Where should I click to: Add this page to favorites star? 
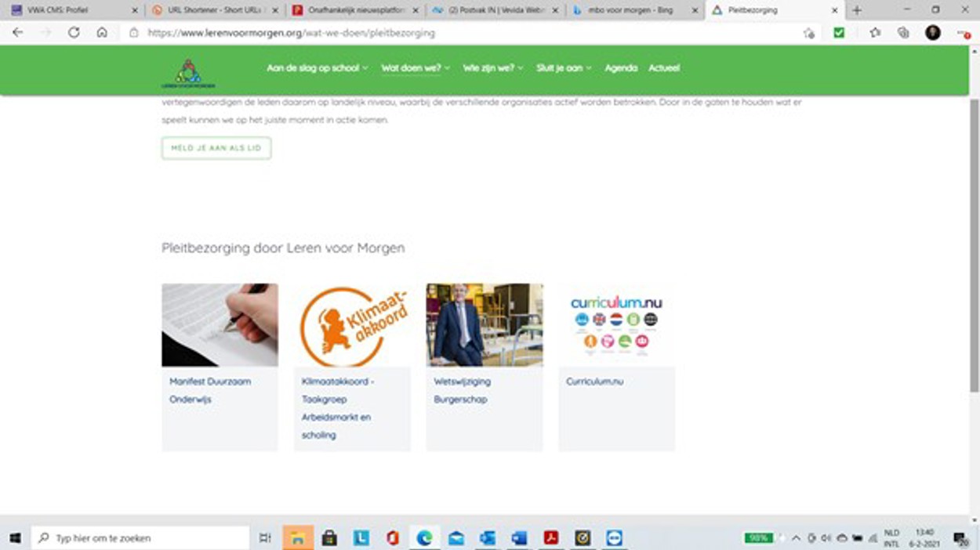pyautogui.click(x=808, y=33)
